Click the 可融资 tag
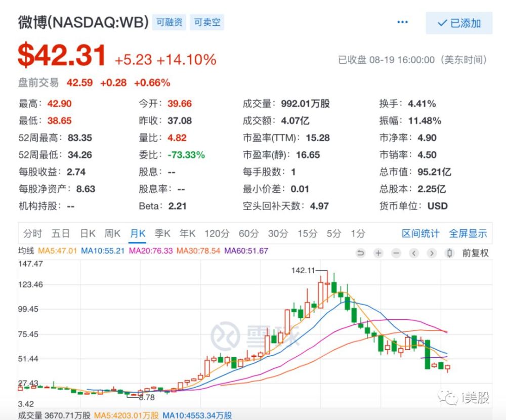 tap(169, 22)
